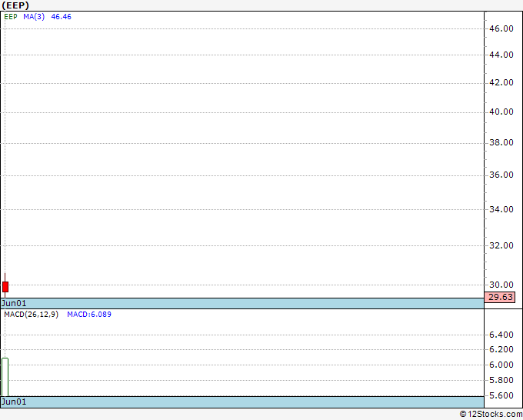Viewport: 523px width, 420px height.
Task: Click the 46.46 moving average value
Action: [x=61, y=17]
